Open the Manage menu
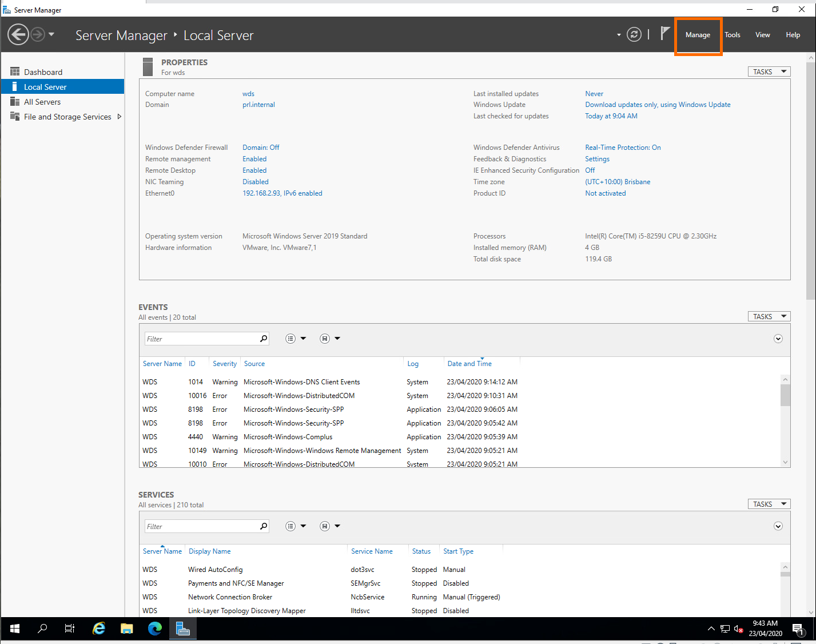Viewport: 816px width, 644px height. click(x=698, y=35)
